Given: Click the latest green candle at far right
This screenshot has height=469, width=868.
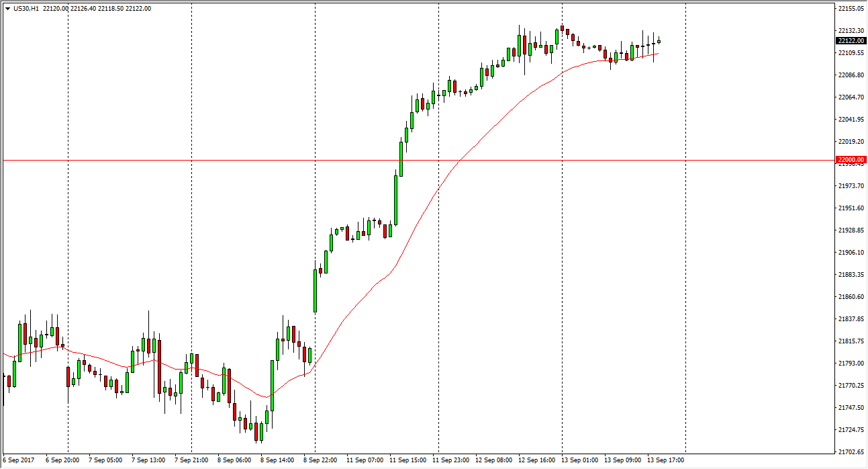Looking at the screenshot, I should pyautogui.click(x=659, y=41).
